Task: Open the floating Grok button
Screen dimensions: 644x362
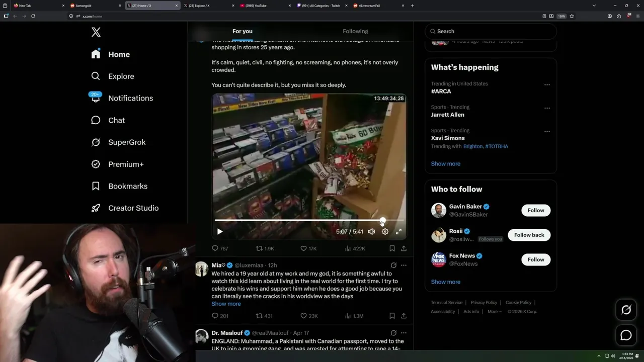Action: tap(626, 310)
